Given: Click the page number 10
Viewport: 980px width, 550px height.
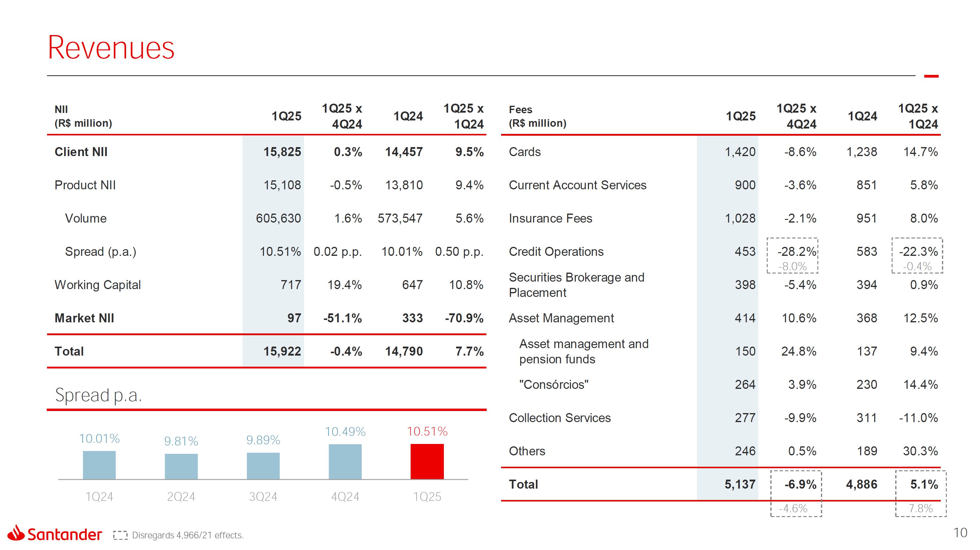Looking at the screenshot, I should click(960, 533).
